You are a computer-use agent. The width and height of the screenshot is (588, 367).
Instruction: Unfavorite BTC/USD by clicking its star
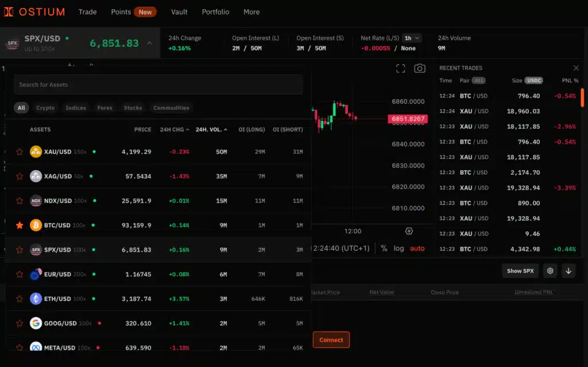(19, 225)
